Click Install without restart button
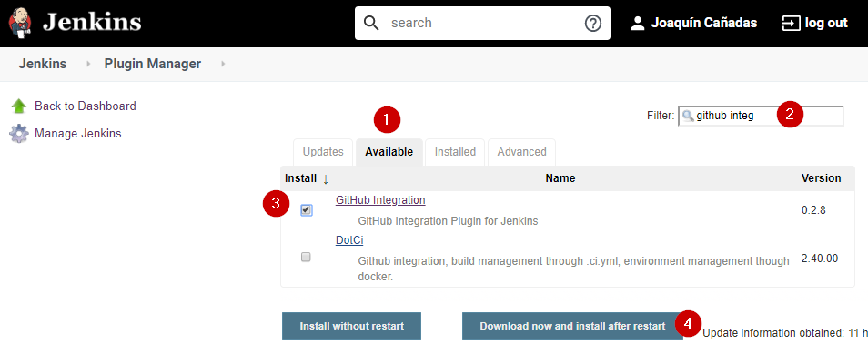The height and width of the screenshot is (355, 868). [x=351, y=326]
